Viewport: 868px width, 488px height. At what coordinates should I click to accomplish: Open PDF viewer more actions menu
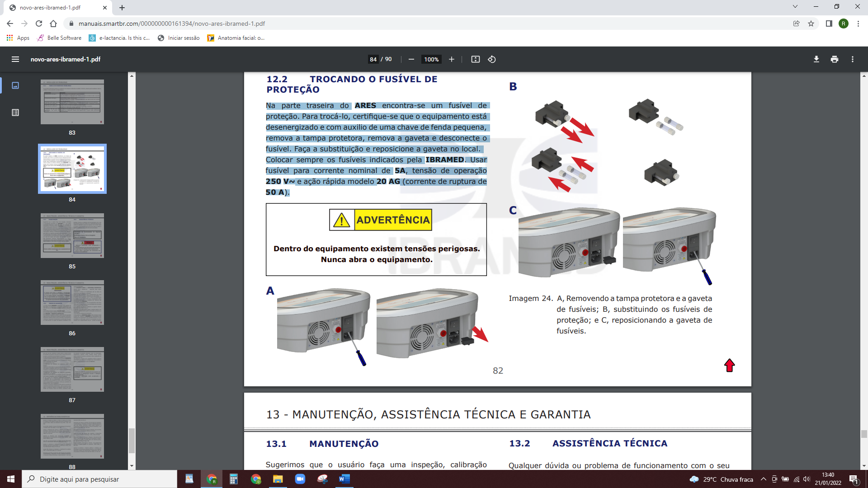pyautogui.click(x=853, y=59)
